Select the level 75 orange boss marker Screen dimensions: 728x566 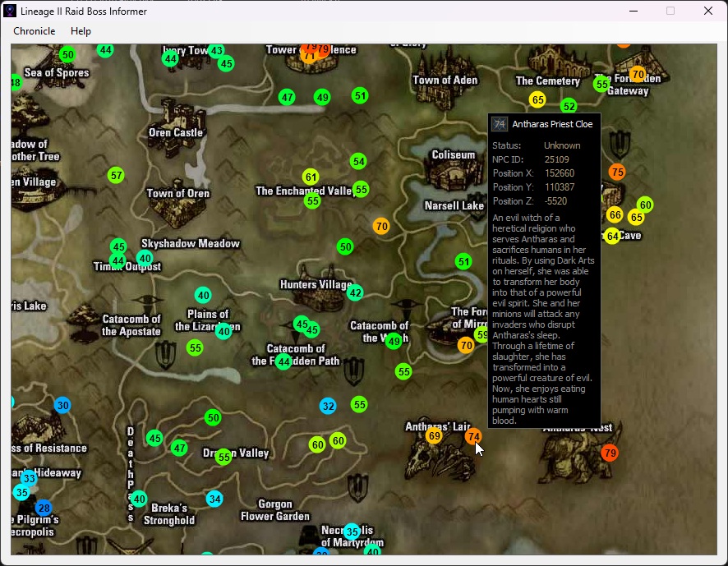coord(617,172)
